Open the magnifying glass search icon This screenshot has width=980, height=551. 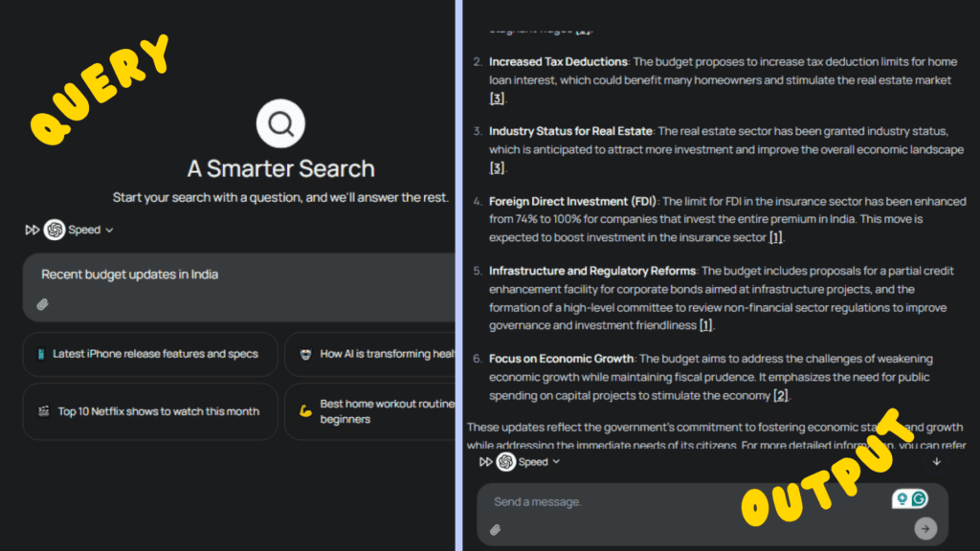pos(280,122)
